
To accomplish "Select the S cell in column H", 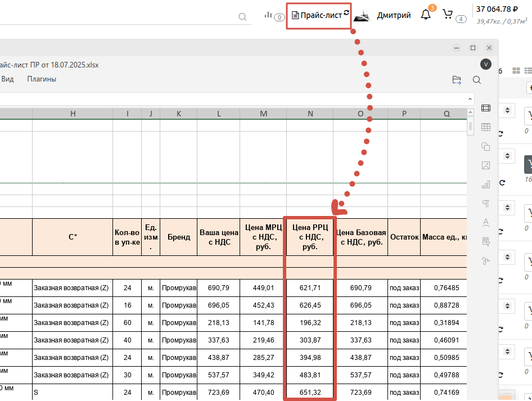I will coord(73,392).
